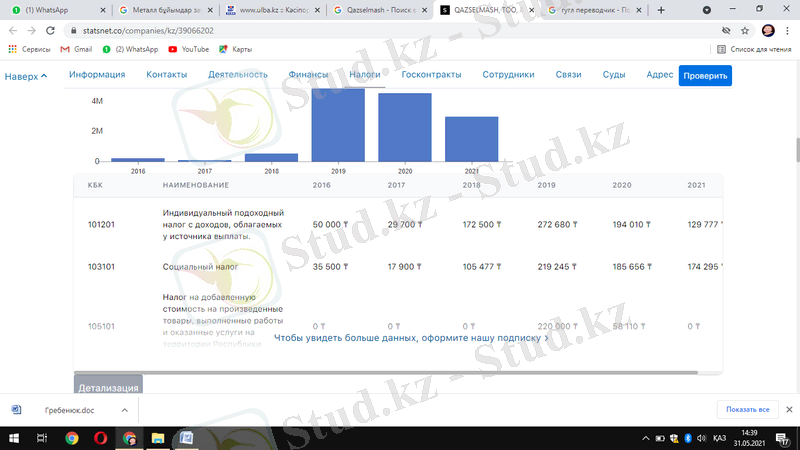Open the Chrome profile avatar
The width and height of the screenshot is (800, 450).
pos(768,31)
